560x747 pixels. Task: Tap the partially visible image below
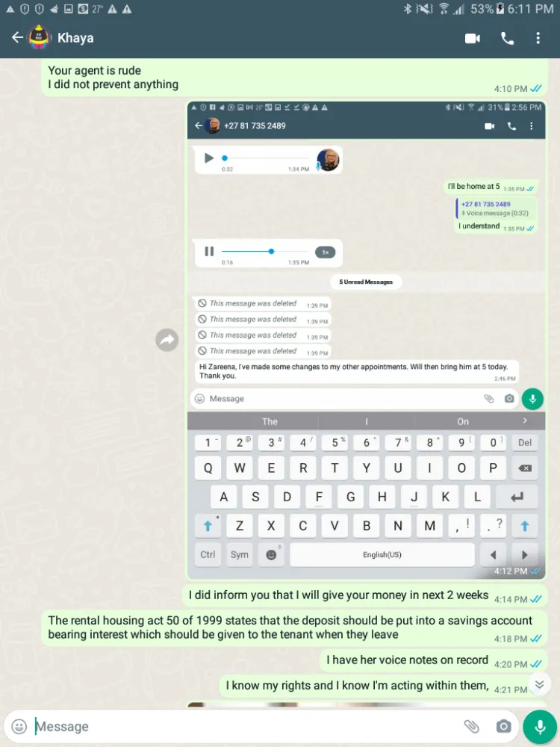click(x=366, y=704)
